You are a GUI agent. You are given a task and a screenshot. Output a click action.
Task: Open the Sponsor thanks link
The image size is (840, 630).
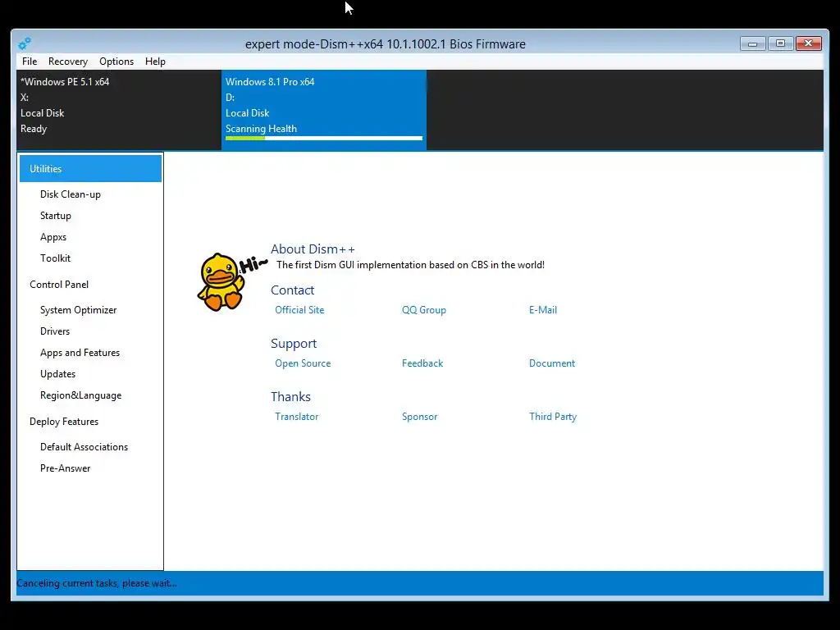(x=419, y=417)
